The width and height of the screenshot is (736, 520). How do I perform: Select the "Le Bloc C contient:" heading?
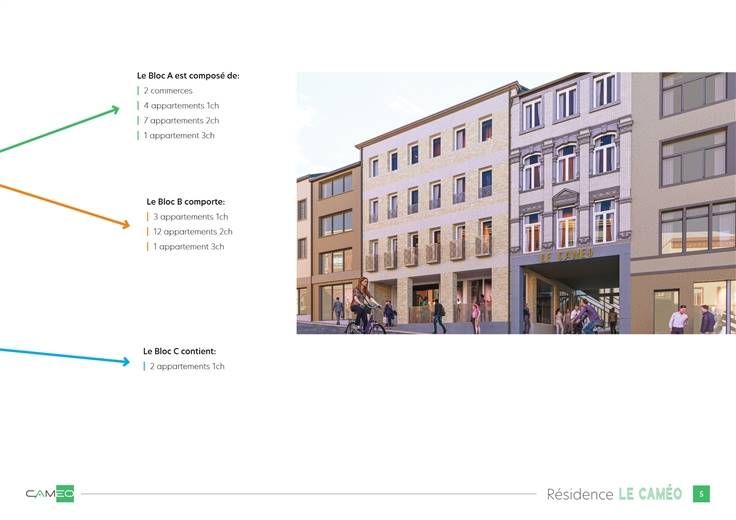tap(179, 351)
